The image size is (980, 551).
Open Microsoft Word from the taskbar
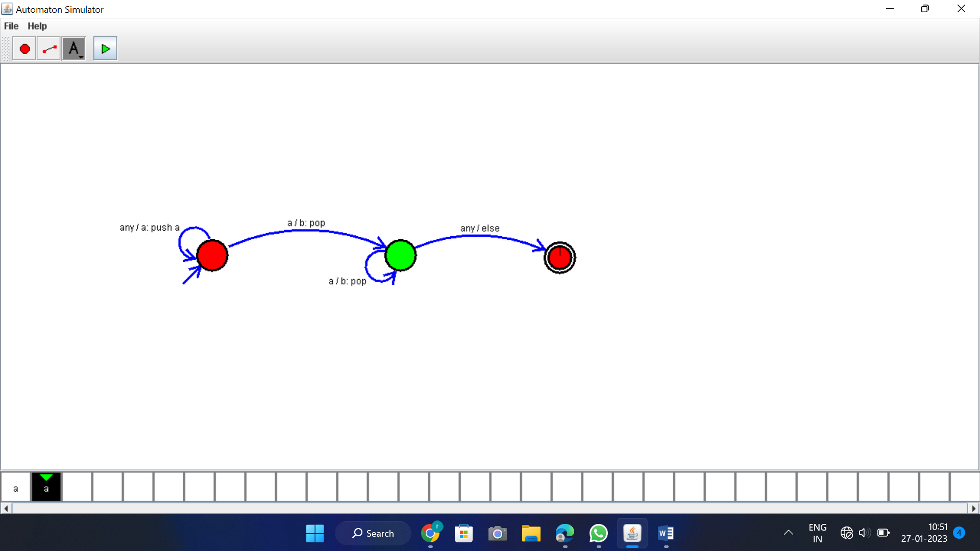coord(665,533)
